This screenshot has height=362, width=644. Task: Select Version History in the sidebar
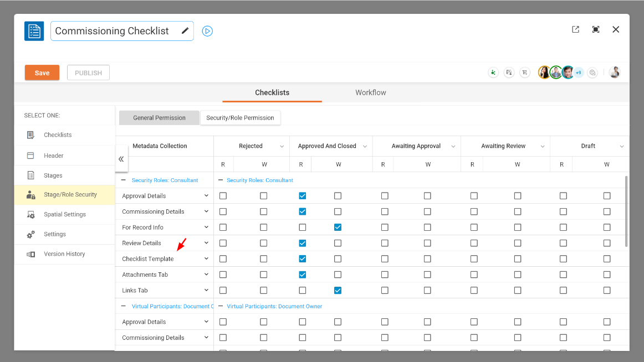pos(64,254)
